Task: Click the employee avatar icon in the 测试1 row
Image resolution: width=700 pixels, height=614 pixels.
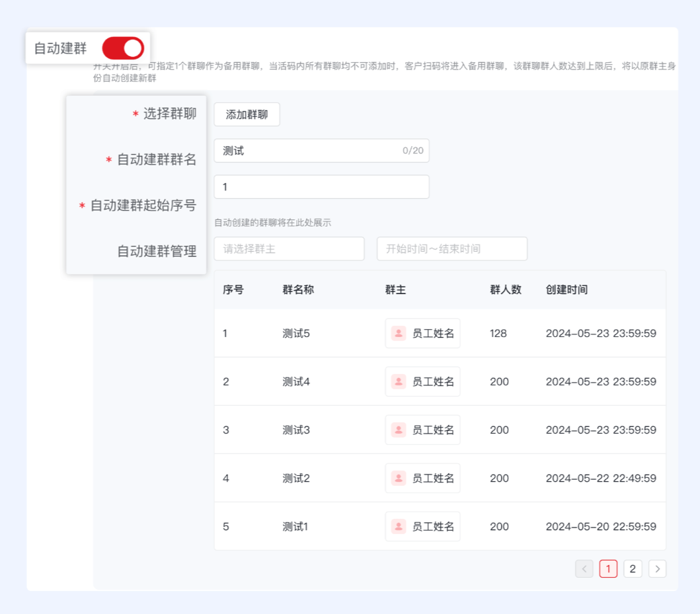Action: pyautogui.click(x=399, y=526)
